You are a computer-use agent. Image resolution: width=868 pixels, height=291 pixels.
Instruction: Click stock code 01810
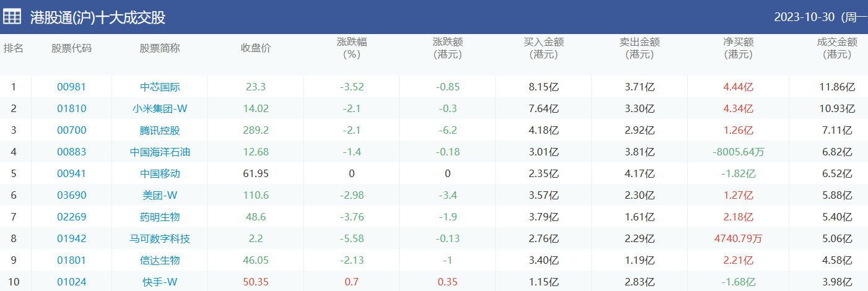71,109
